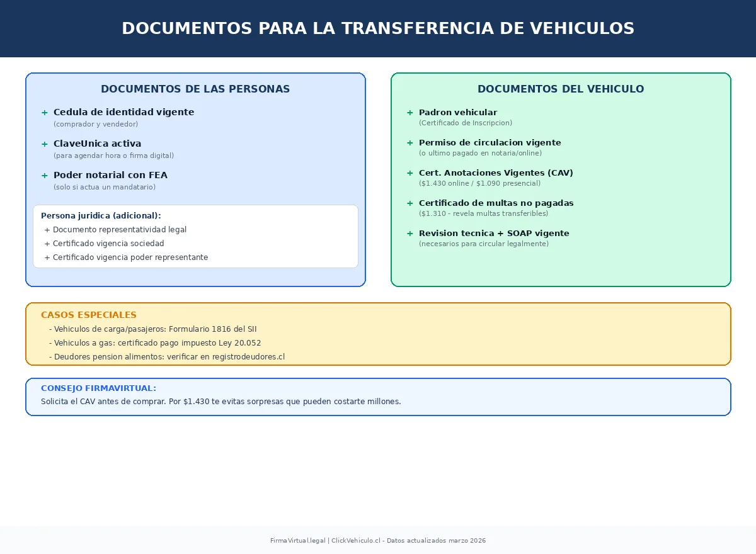Image resolution: width=756 pixels, height=554 pixels.
Task: Click the plus for Documento representatividad legal
Action: click(47, 230)
